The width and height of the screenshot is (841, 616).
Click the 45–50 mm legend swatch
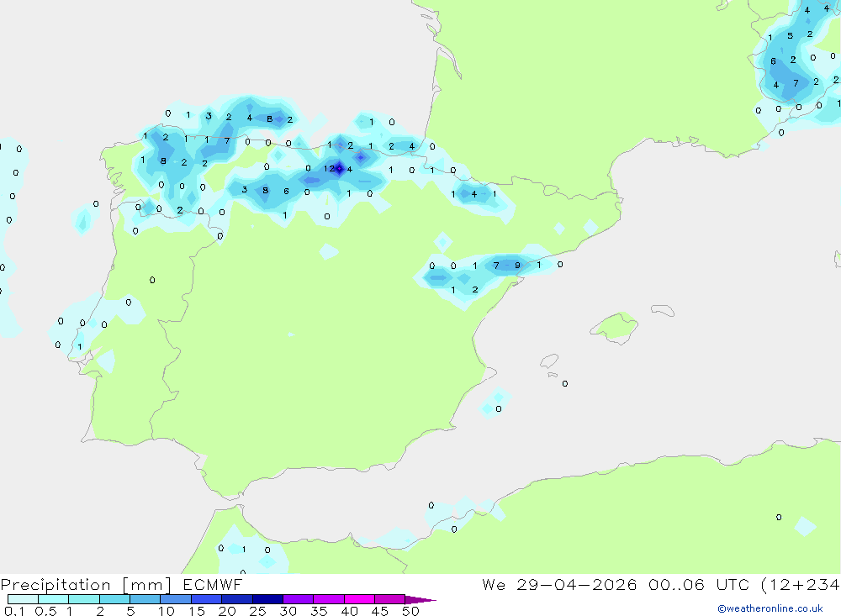(390, 599)
